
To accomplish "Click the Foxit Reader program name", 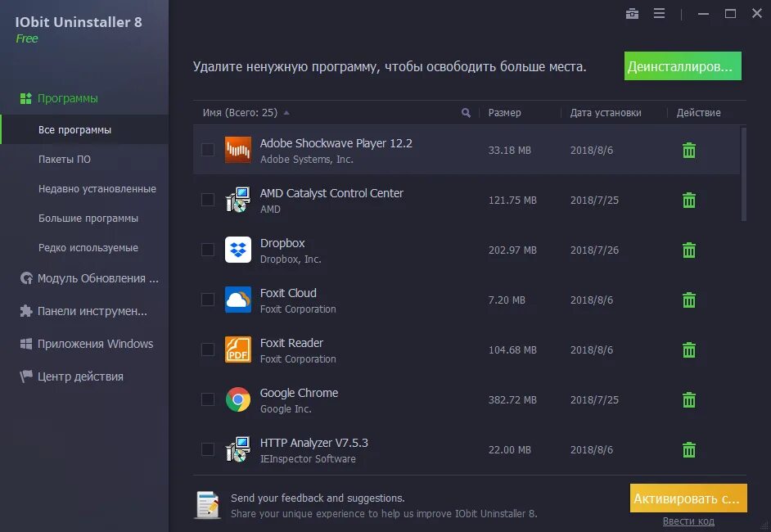I will pos(291,343).
